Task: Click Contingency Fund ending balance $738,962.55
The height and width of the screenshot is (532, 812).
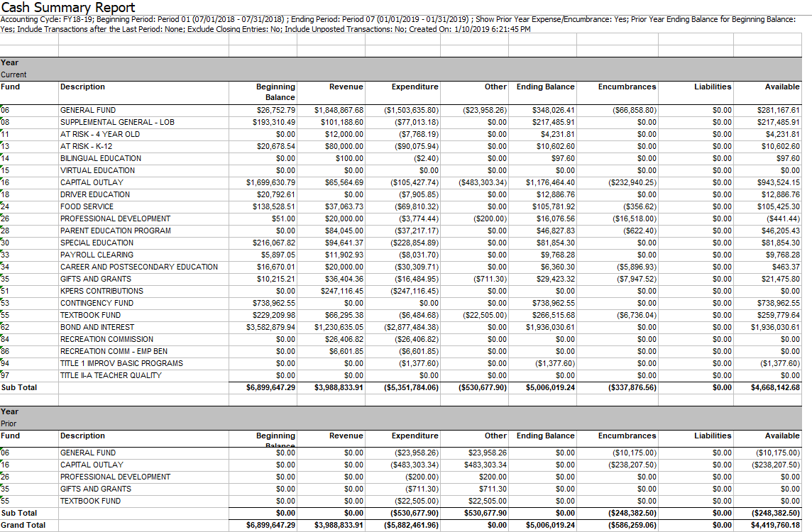Action: coord(554,304)
